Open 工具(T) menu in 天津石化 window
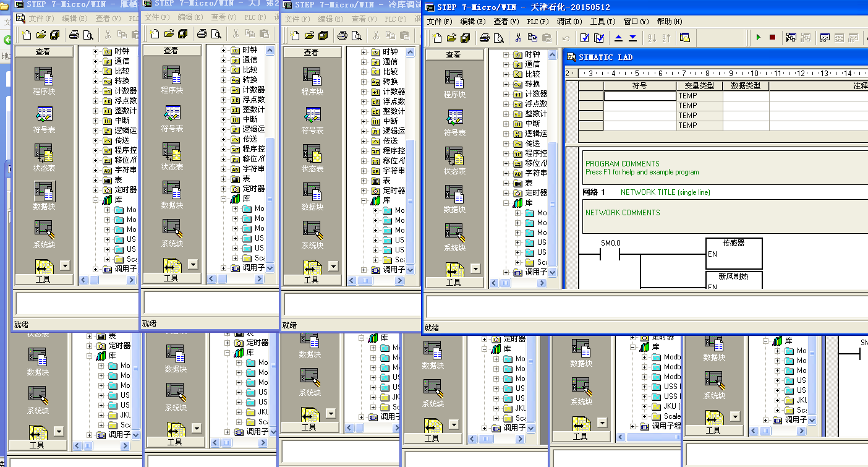Viewport: 868px width, 467px height. (603, 22)
